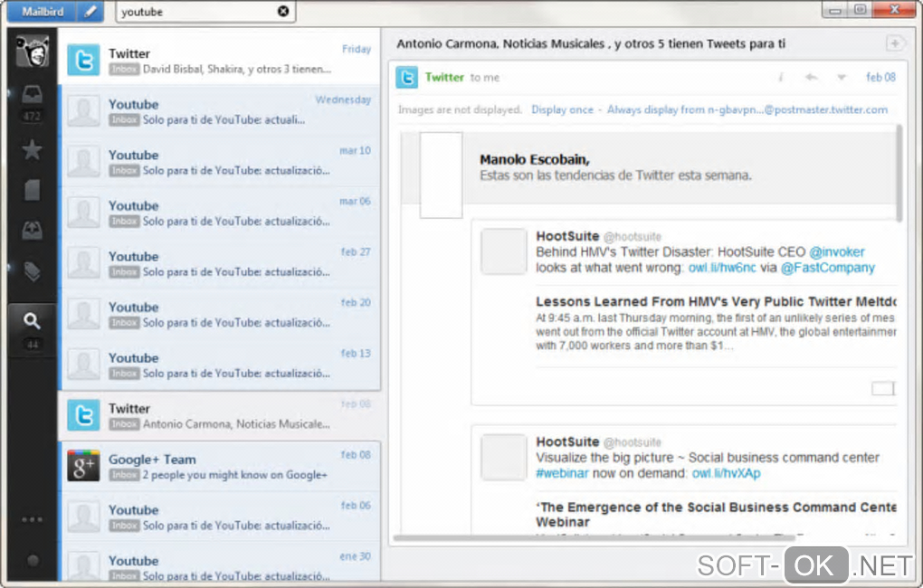
Task: Reply using the arrow icon
Action: coord(811,77)
